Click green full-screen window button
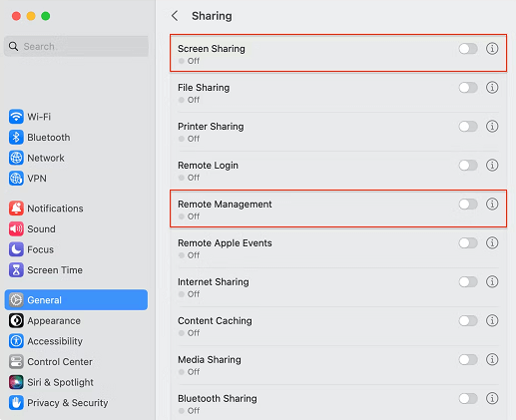This screenshot has height=420, width=516. 46,16
